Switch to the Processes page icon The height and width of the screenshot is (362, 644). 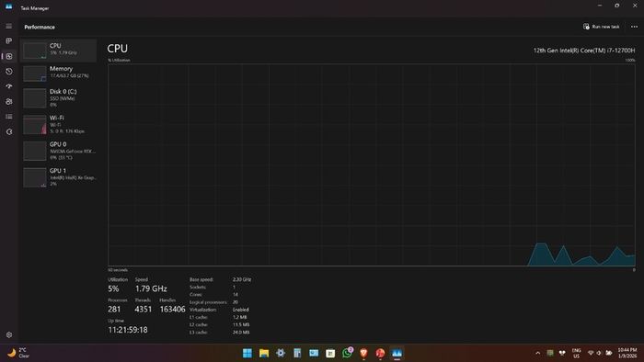(8, 41)
